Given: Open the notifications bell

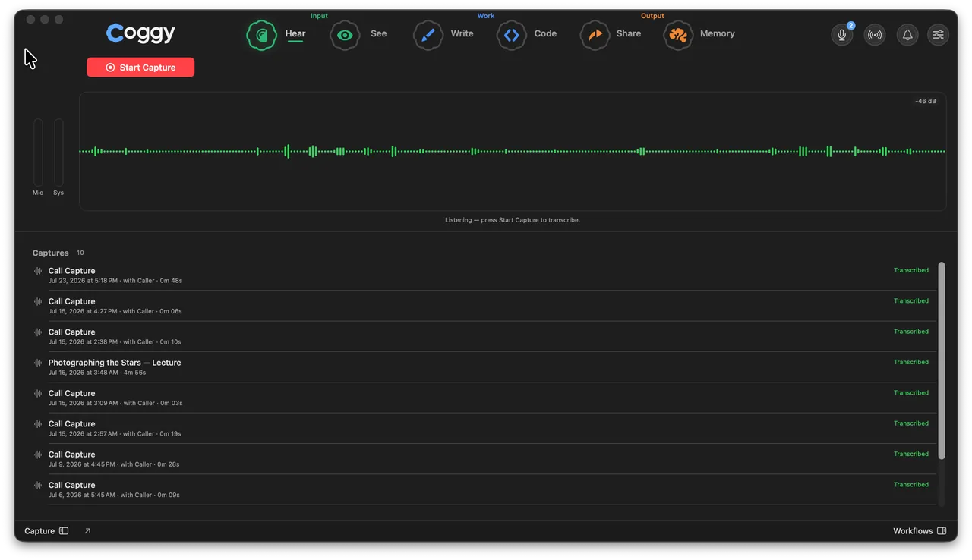Looking at the screenshot, I should 907,35.
